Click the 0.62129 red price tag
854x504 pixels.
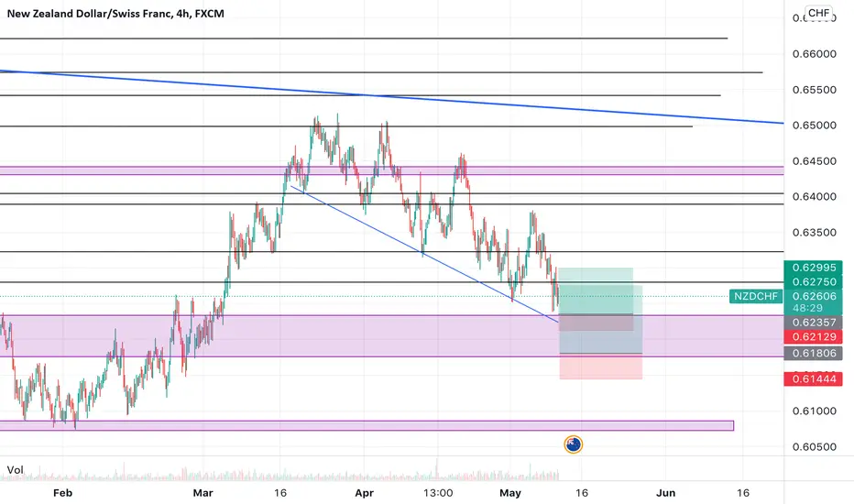click(814, 336)
